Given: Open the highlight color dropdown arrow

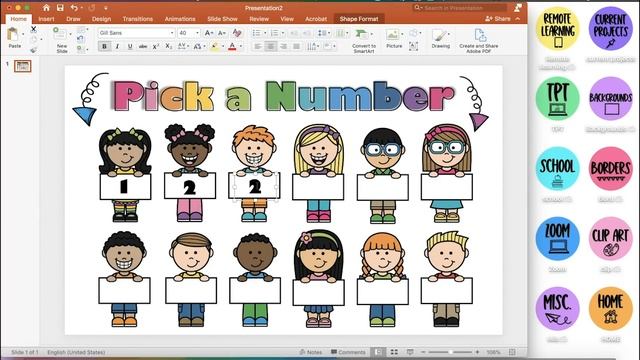Looking at the screenshot, I should (x=223, y=47).
